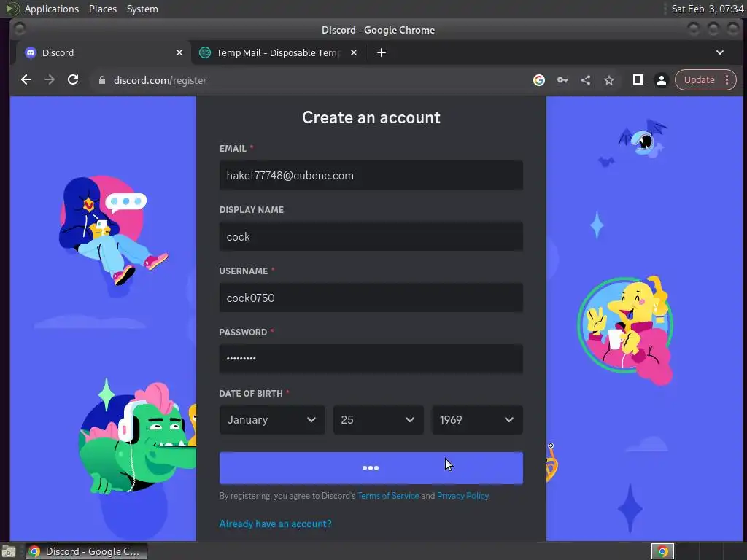Click the Display Name input field
Screen dimensions: 747x560
click(x=371, y=237)
